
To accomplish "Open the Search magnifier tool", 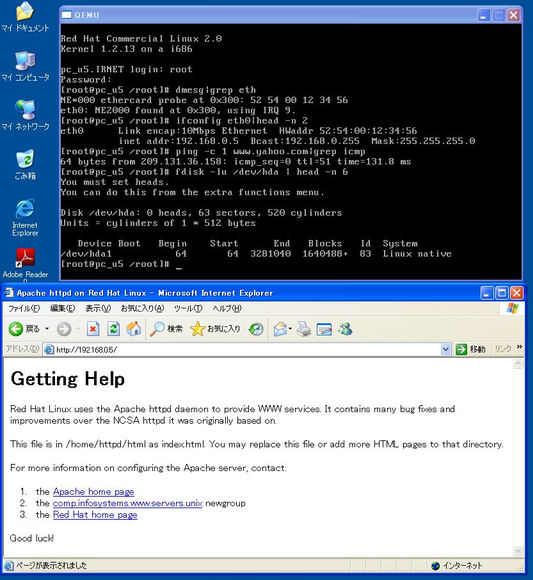I will click(166, 329).
